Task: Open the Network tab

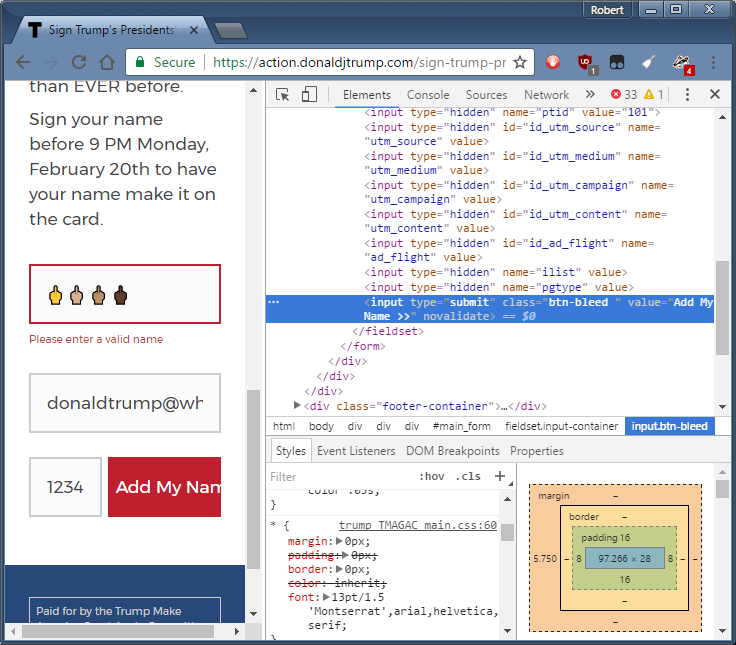Action: pos(546,95)
